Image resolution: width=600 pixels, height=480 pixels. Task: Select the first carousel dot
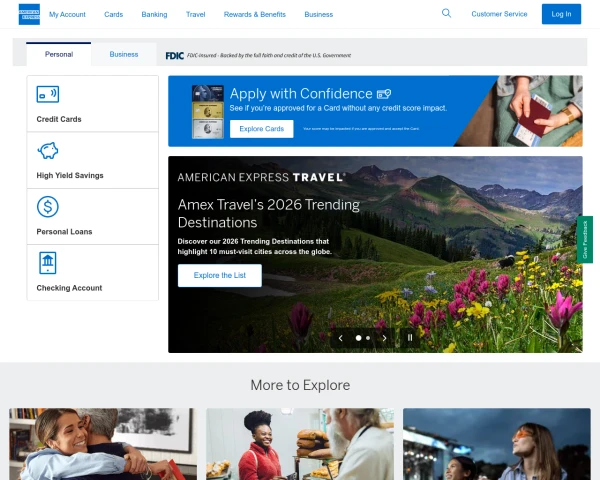coord(359,338)
